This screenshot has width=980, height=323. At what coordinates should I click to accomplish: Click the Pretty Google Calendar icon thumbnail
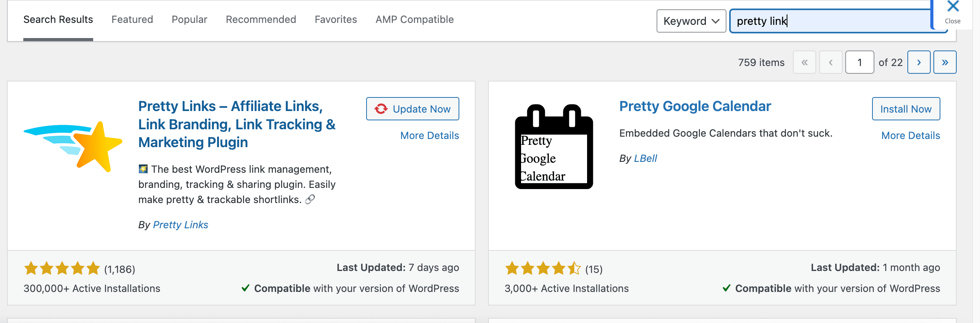pyautogui.click(x=554, y=147)
